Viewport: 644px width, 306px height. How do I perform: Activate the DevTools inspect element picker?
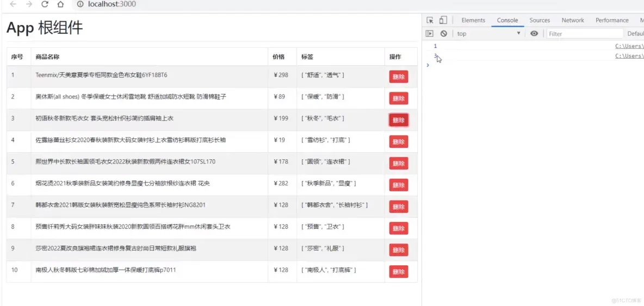pyautogui.click(x=430, y=20)
